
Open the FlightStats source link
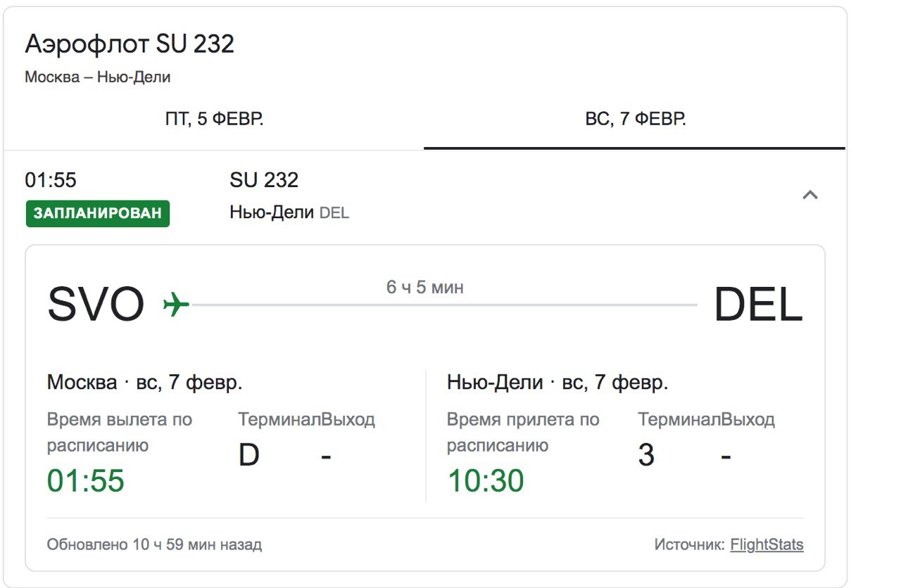point(767,544)
